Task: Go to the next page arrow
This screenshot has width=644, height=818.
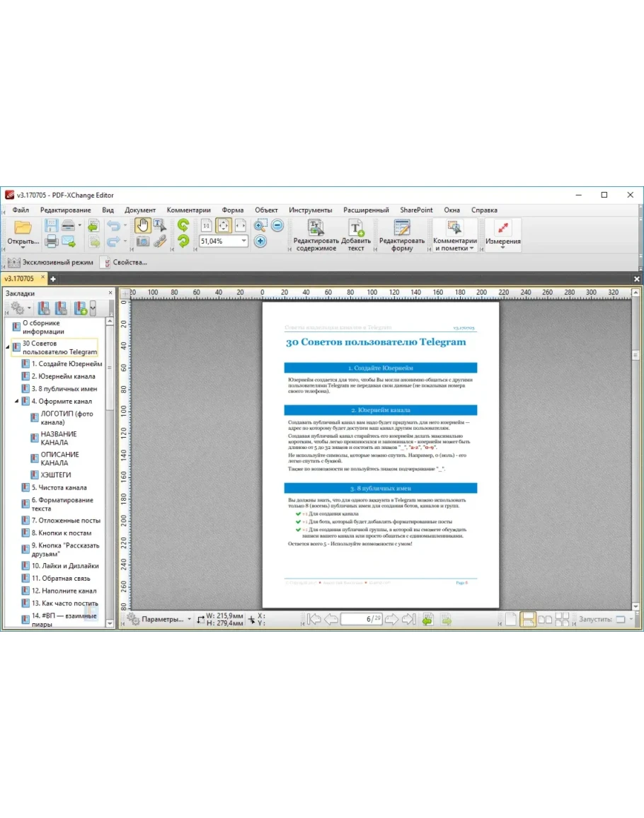Action: pyautogui.click(x=391, y=620)
